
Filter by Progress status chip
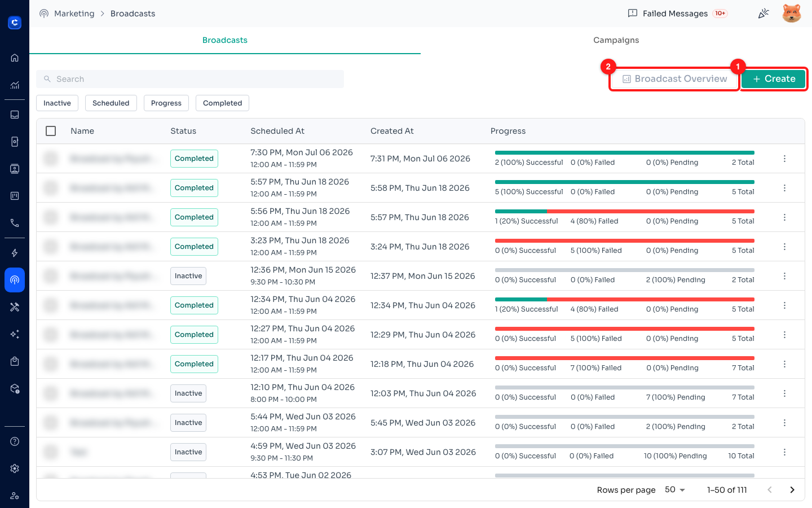click(166, 103)
